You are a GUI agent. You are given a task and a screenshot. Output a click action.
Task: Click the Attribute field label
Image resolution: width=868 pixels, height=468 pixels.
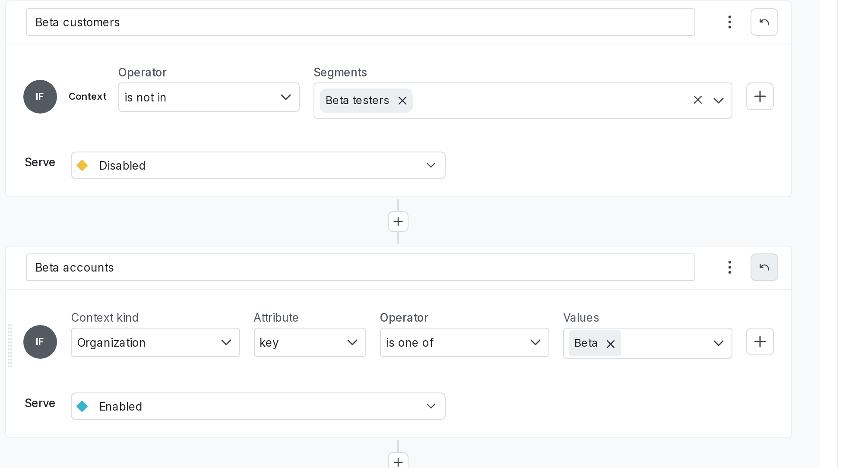[276, 318]
